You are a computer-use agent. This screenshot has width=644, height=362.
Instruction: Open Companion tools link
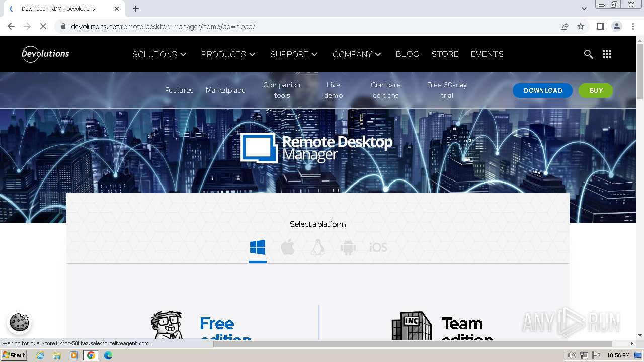[282, 90]
